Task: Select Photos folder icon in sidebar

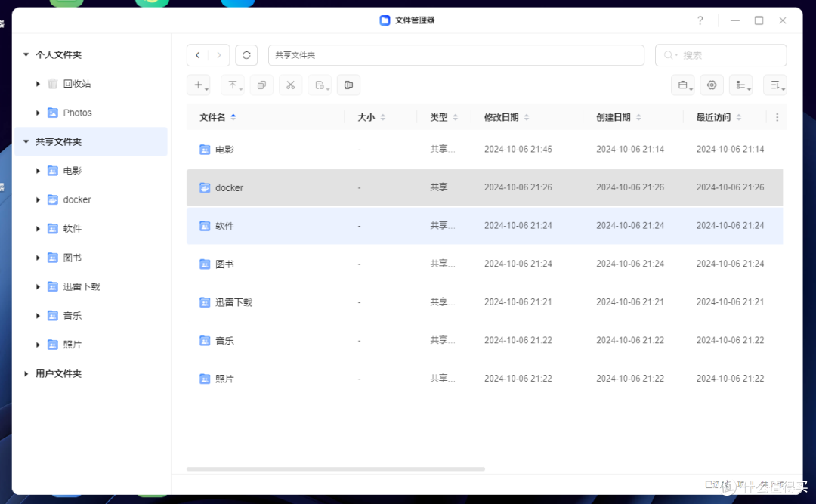Action: pos(53,113)
